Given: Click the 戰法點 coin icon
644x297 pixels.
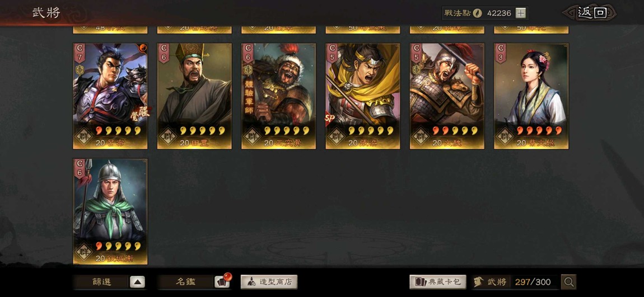Looking at the screenshot, I should pyautogui.click(x=477, y=13).
